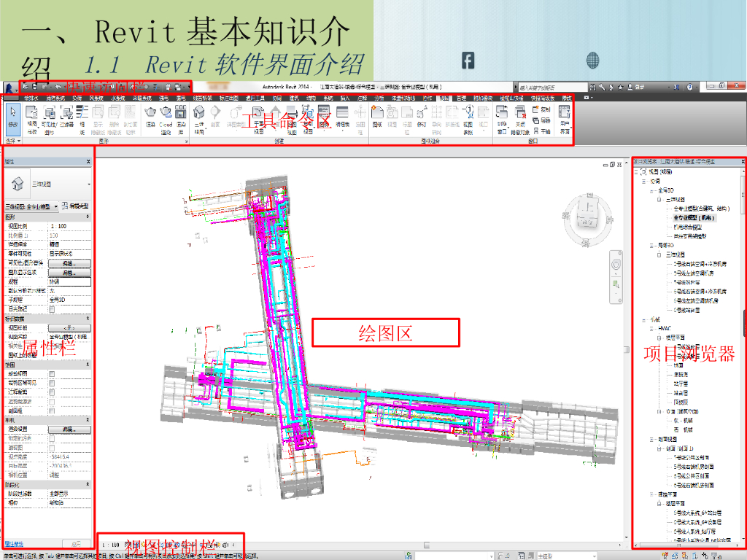Click the Save icon in quick access toolbar
This screenshot has height=560, width=747.
click(x=35, y=87)
